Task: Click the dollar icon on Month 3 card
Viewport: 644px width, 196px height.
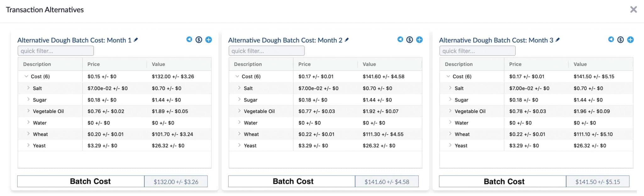Action: 620,40
